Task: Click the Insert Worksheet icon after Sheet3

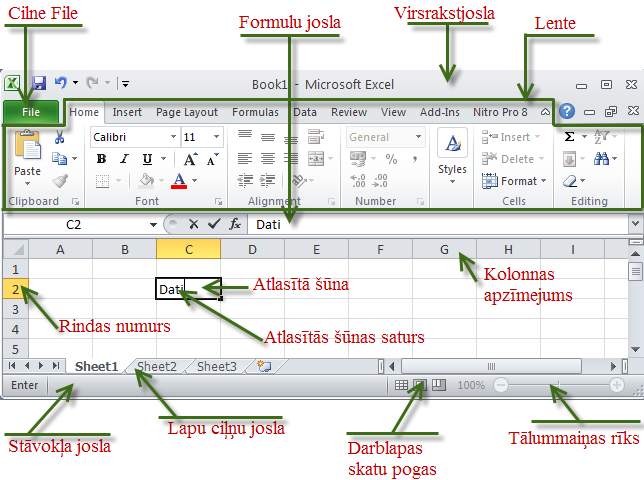Action: (x=264, y=366)
